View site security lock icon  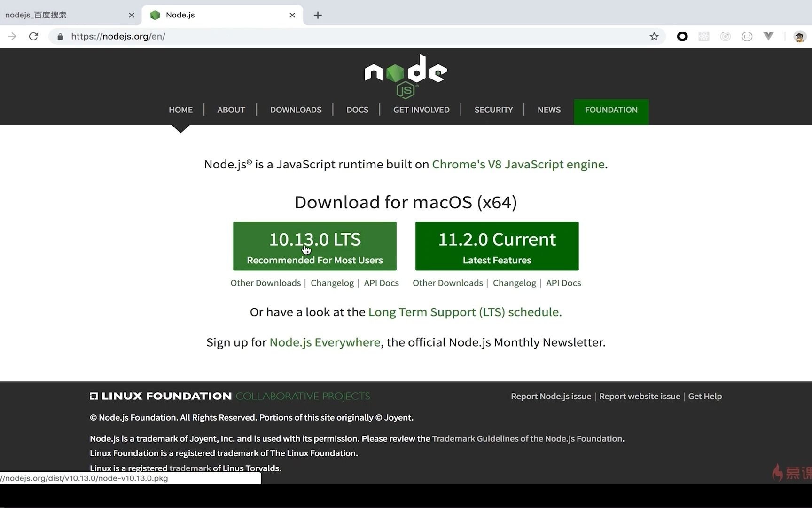(60, 36)
